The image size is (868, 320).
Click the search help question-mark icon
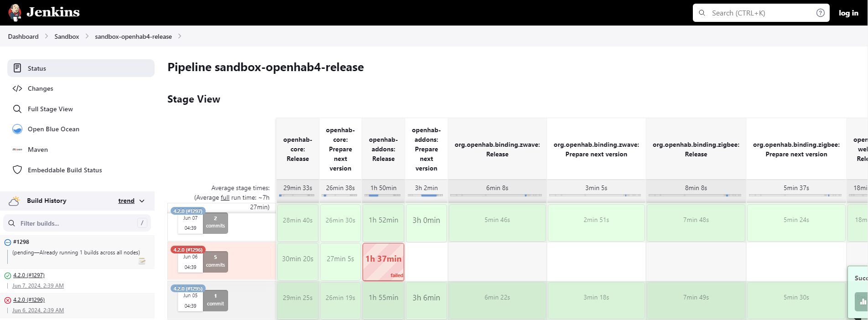click(x=820, y=13)
